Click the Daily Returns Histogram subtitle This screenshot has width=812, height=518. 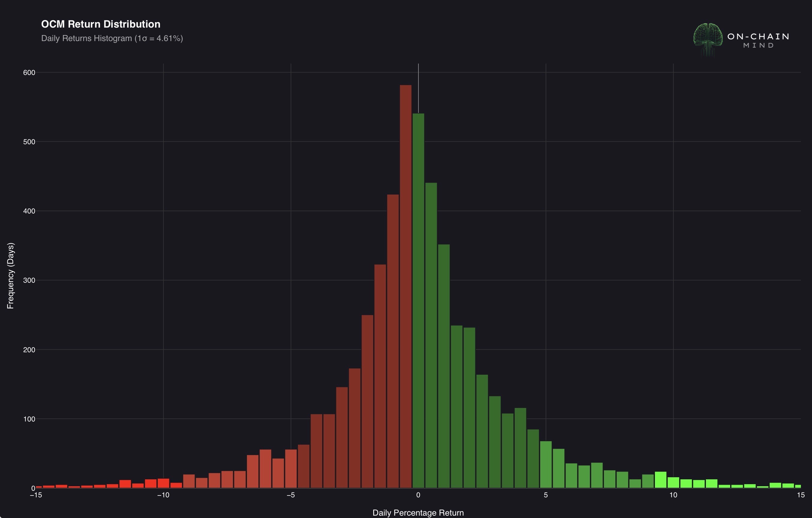pyautogui.click(x=112, y=38)
